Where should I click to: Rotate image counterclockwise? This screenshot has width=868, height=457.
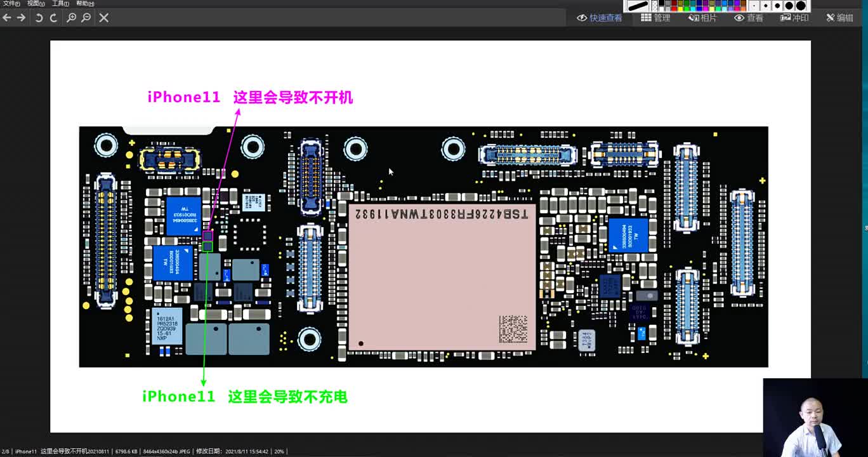(39, 18)
